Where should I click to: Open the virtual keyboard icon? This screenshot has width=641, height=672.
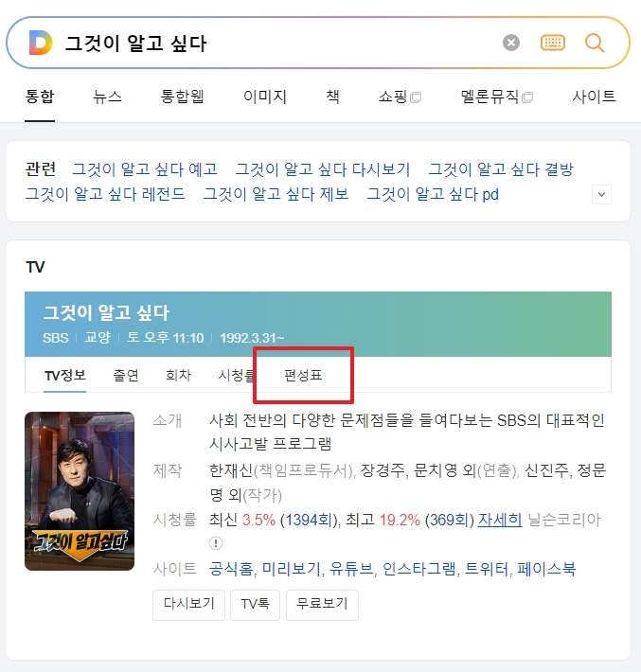pyautogui.click(x=553, y=43)
